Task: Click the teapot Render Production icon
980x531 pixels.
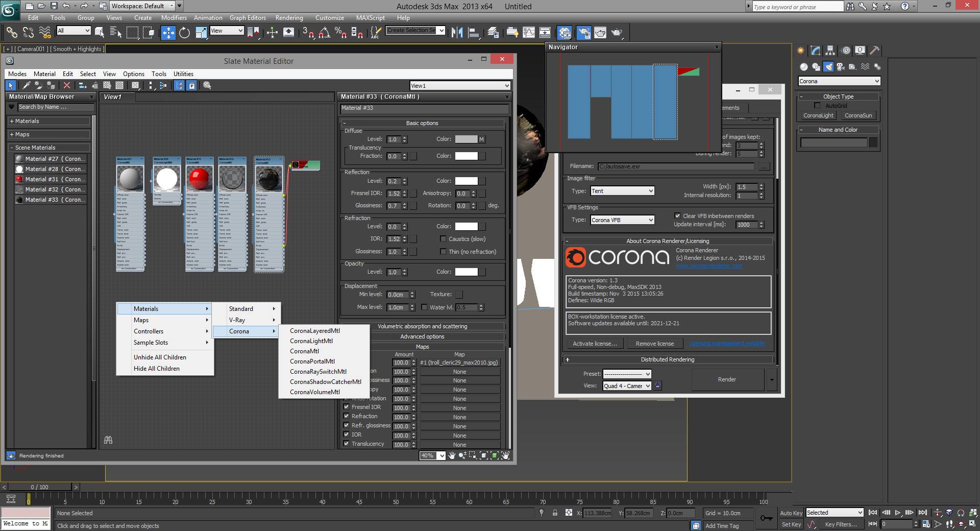Action: tap(617, 33)
